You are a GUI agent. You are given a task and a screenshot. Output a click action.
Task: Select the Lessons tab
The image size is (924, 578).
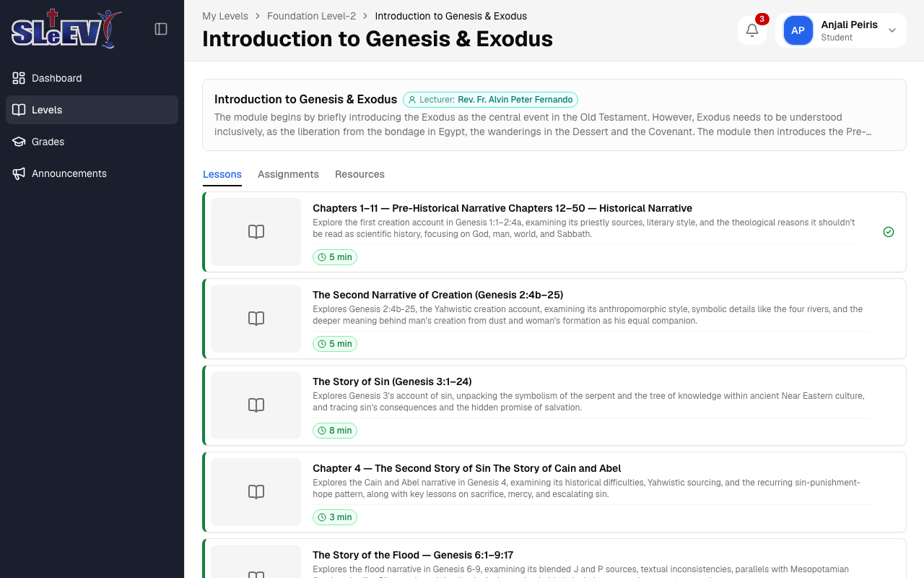(222, 174)
